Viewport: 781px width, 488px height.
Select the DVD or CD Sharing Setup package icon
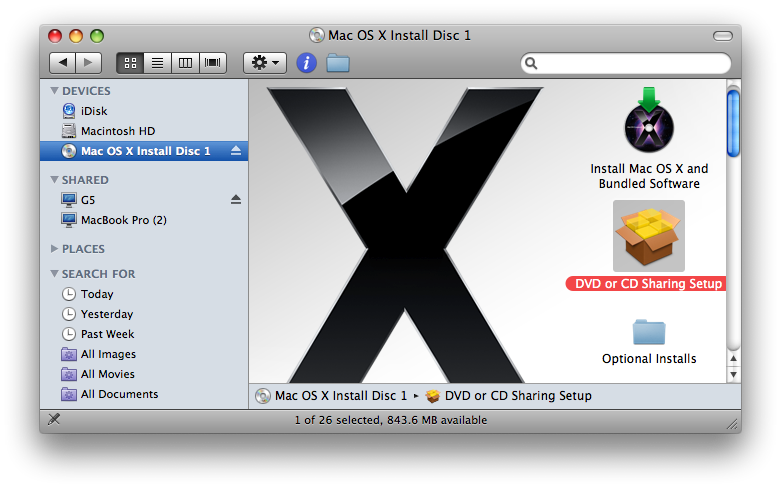pyautogui.click(x=649, y=236)
